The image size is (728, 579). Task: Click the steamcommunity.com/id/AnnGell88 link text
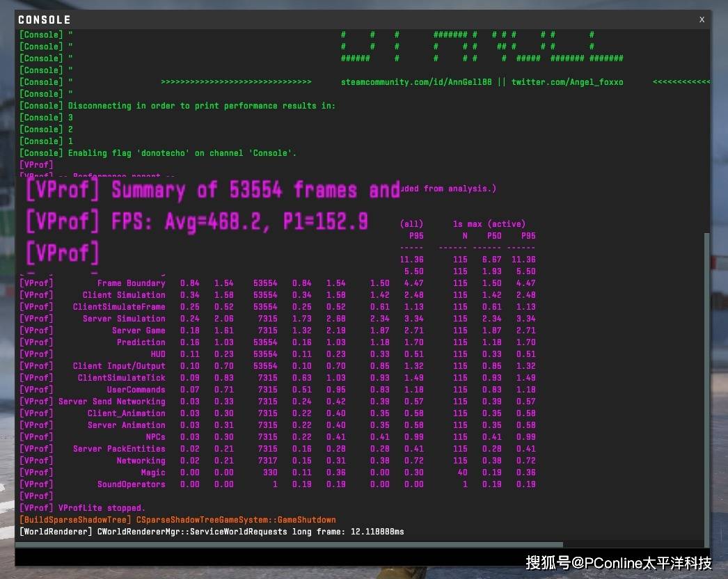[416, 82]
